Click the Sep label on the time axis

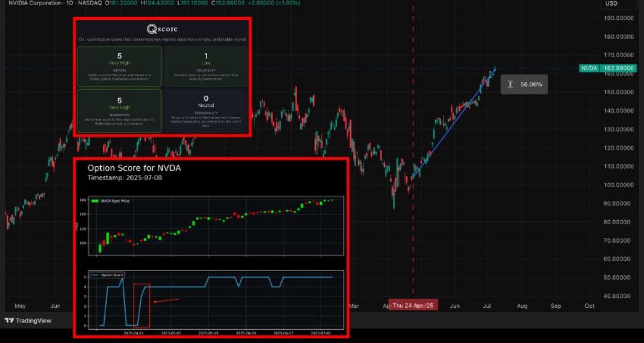[556, 306]
